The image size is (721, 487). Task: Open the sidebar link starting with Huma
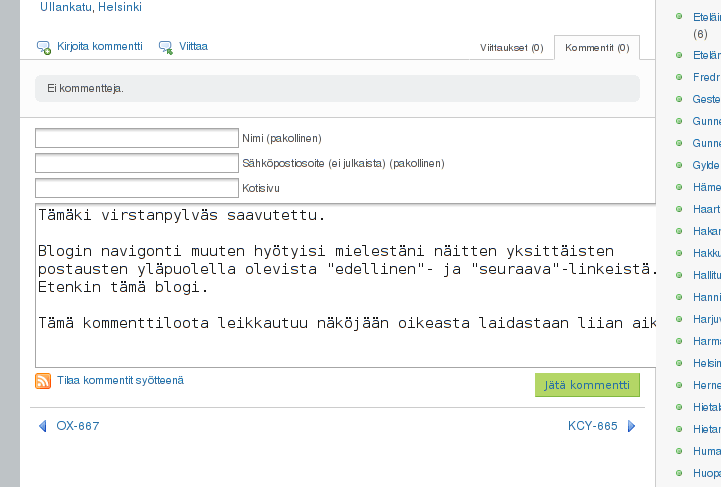pos(707,451)
